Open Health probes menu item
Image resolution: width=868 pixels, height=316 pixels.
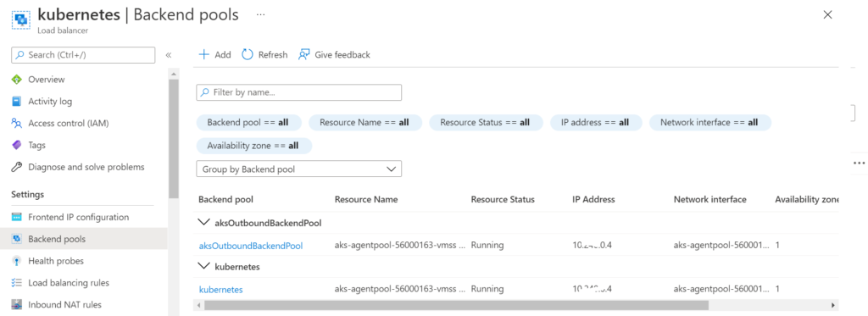[x=56, y=261]
